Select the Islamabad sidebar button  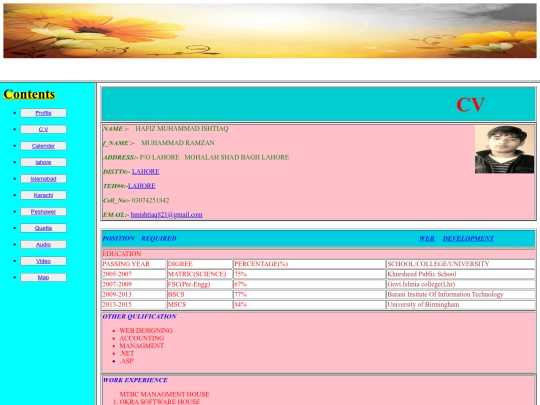tap(43, 179)
